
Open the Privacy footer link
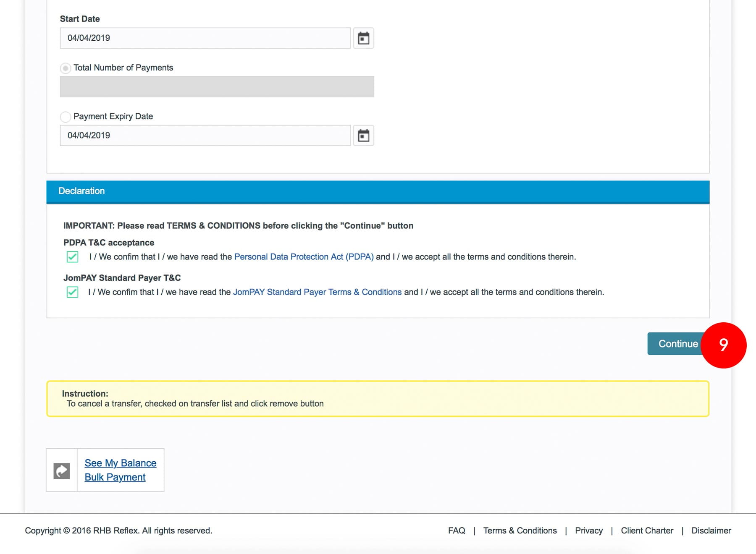point(588,530)
